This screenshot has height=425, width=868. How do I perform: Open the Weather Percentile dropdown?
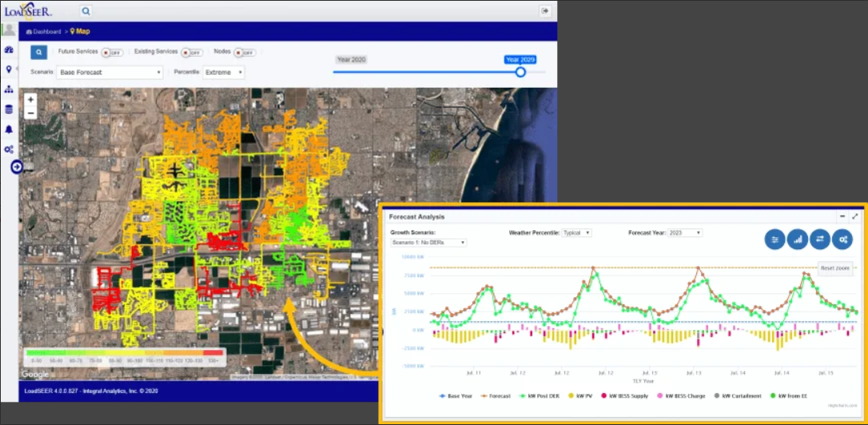[x=576, y=233]
